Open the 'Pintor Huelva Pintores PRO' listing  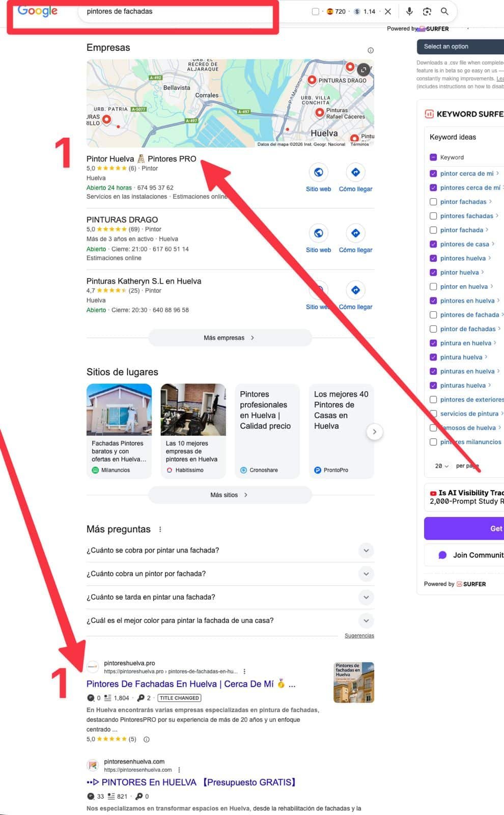point(141,159)
